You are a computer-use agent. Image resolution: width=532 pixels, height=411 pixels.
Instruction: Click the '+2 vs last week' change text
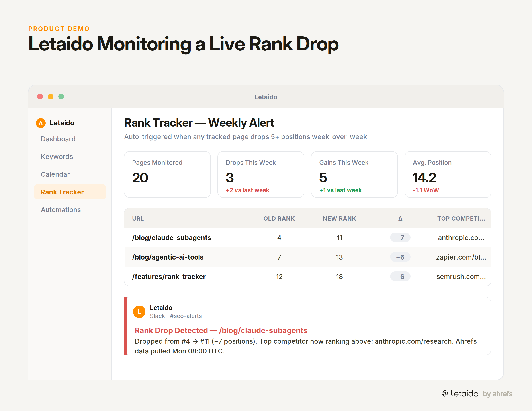pos(247,190)
